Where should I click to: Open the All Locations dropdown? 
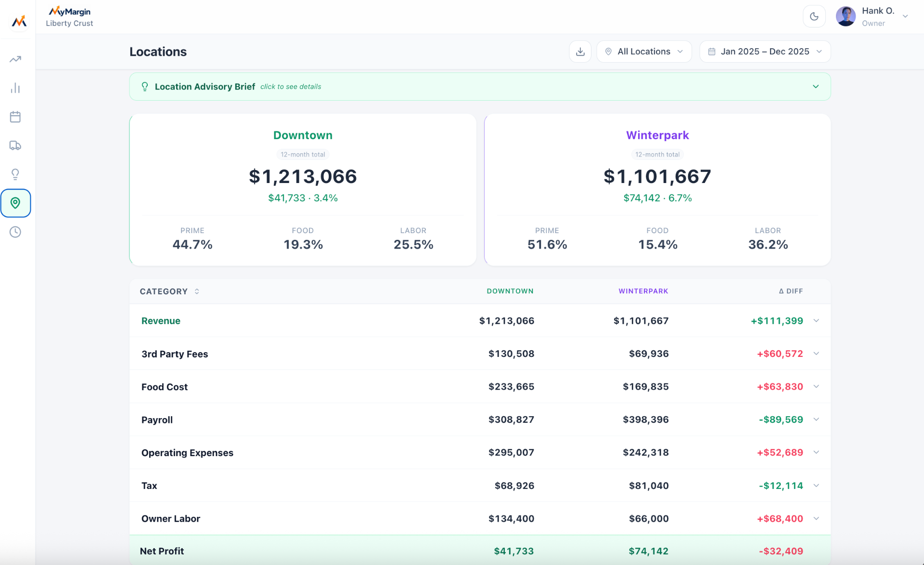coord(644,52)
